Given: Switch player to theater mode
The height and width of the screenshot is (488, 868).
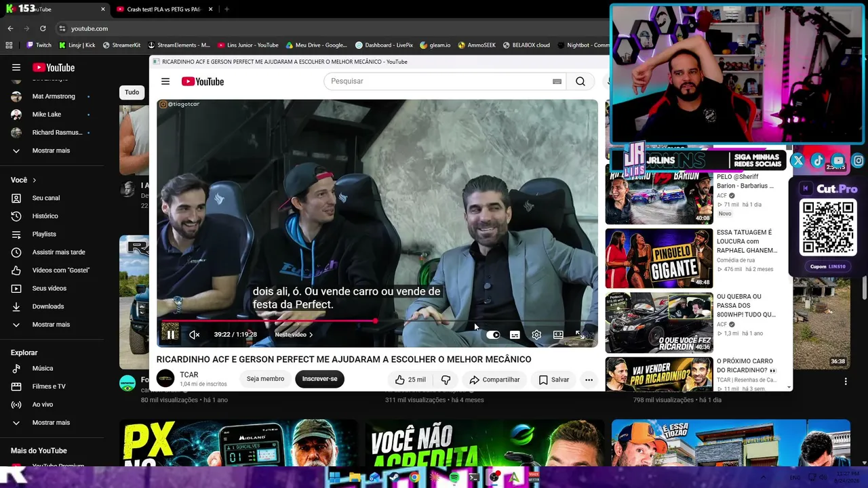Looking at the screenshot, I should [558, 335].
